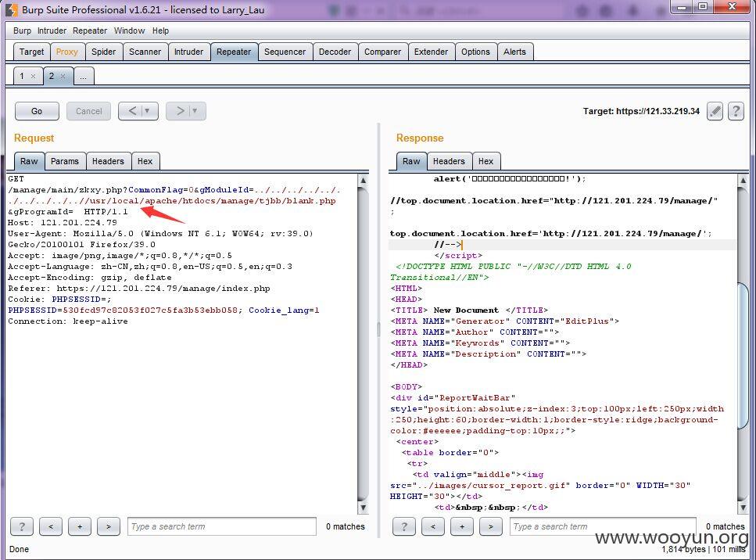Select the response Raw tab
This screenshot has height=560, width=756.
point(411,161)
